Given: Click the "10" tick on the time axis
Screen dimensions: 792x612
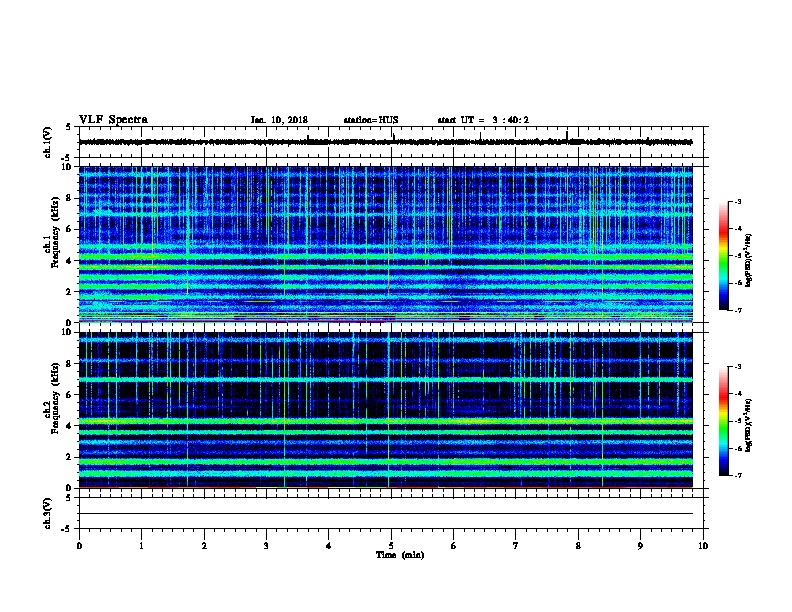Looking at the screenshot, I should [x=703, y=546].
